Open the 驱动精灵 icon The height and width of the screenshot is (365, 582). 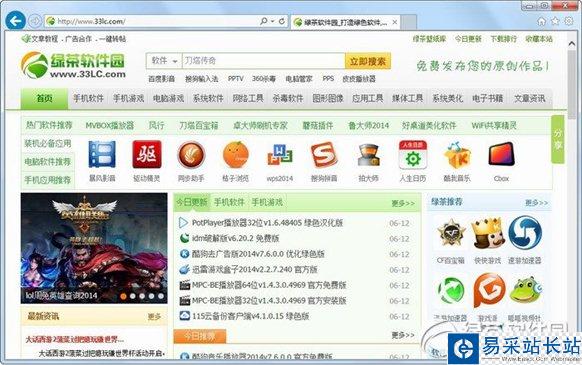coord(147,154)
